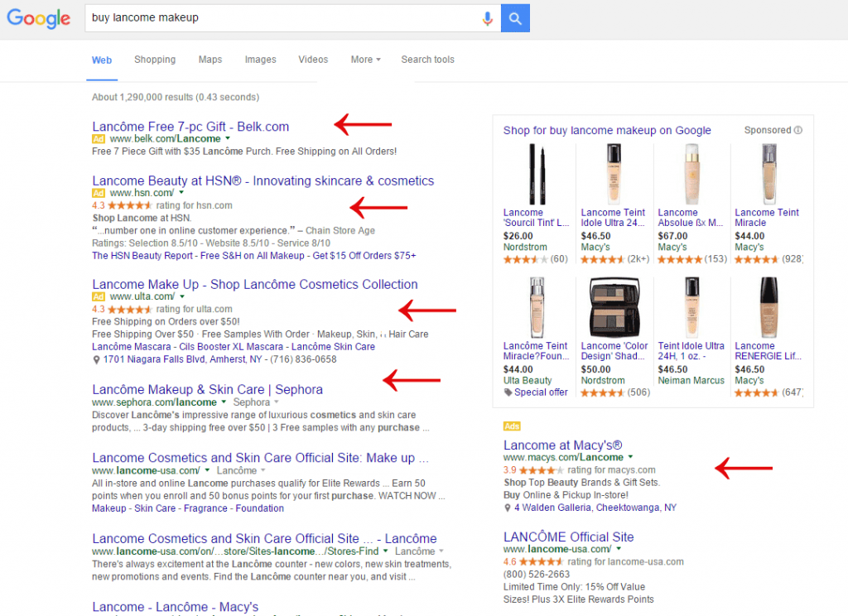Open the More dropdown menu
The height and width of the screenshot is (616, 848).
(365, 60)
